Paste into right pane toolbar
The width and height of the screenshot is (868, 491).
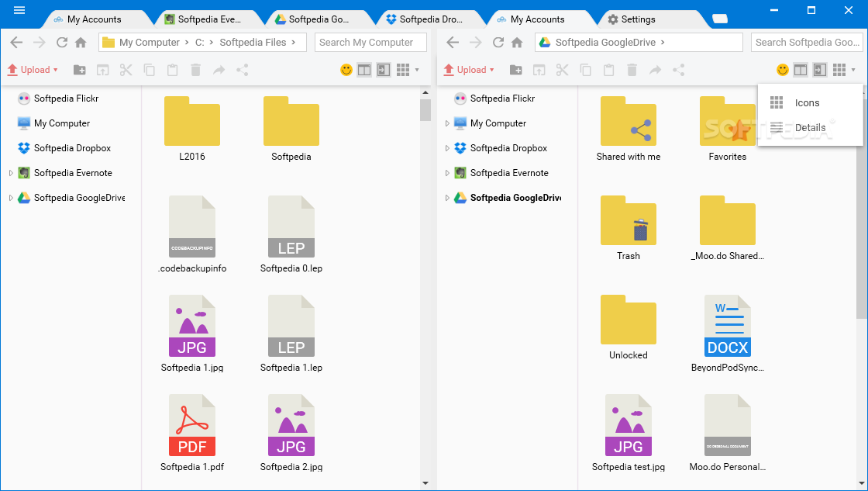tap(609, 70)
